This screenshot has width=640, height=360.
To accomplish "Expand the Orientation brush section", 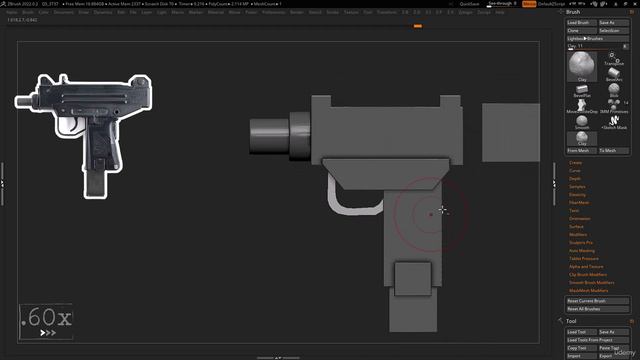I will (580, 218).
